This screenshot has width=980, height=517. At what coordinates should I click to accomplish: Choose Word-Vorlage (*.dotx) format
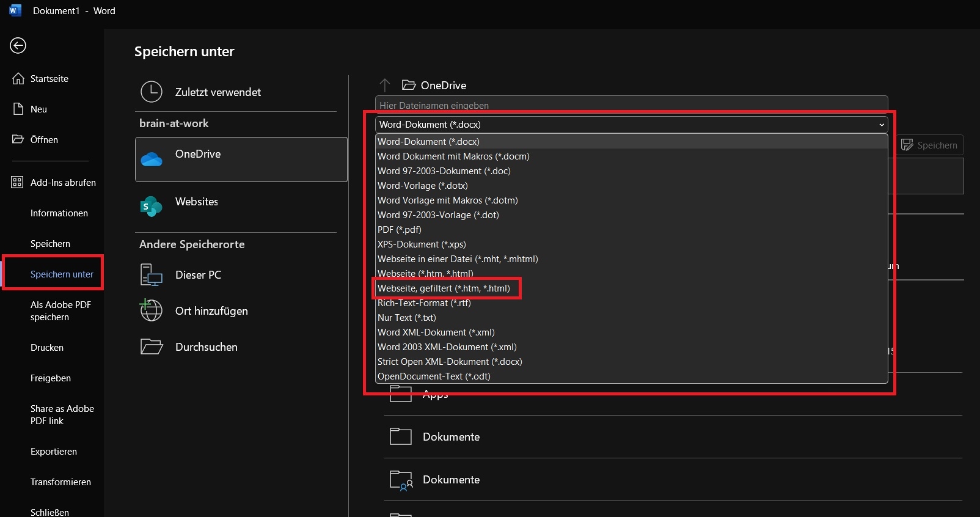(x=631, y=185)
